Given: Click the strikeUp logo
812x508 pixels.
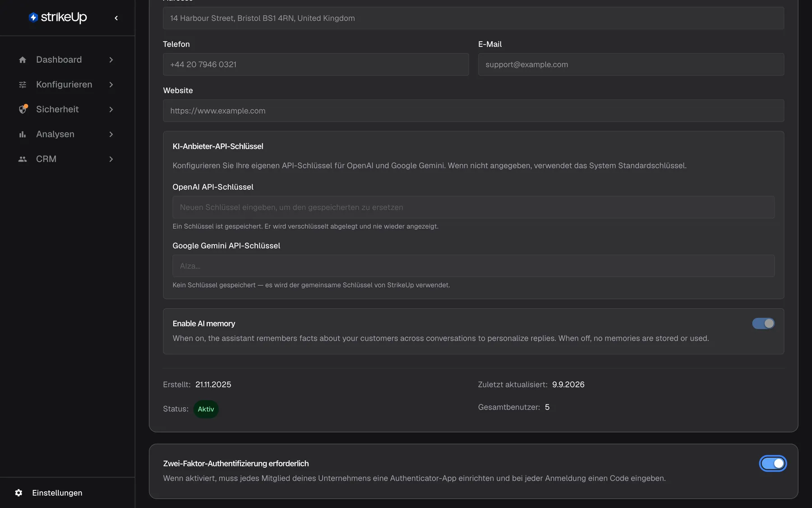Looking at the screenshot, I should coord(58,17).
